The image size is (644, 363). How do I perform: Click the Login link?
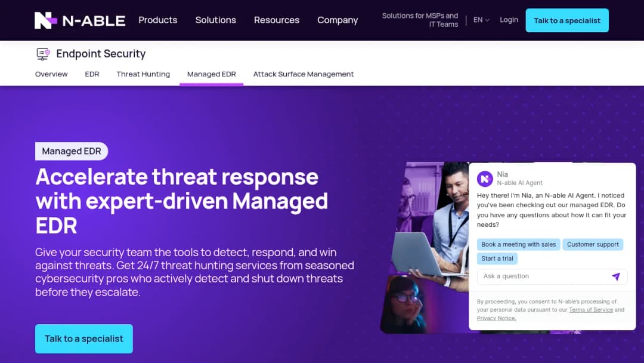coord(509,20)
